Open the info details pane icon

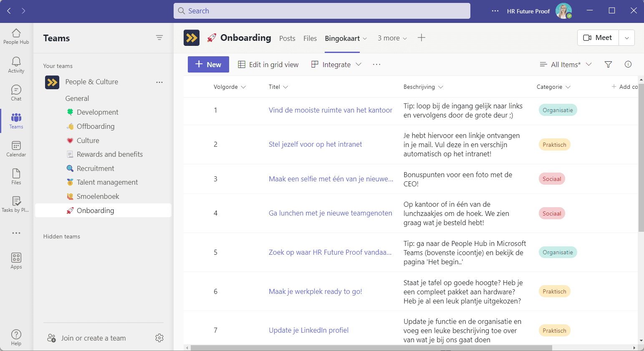pyautogui.click(x=628, y=64)
